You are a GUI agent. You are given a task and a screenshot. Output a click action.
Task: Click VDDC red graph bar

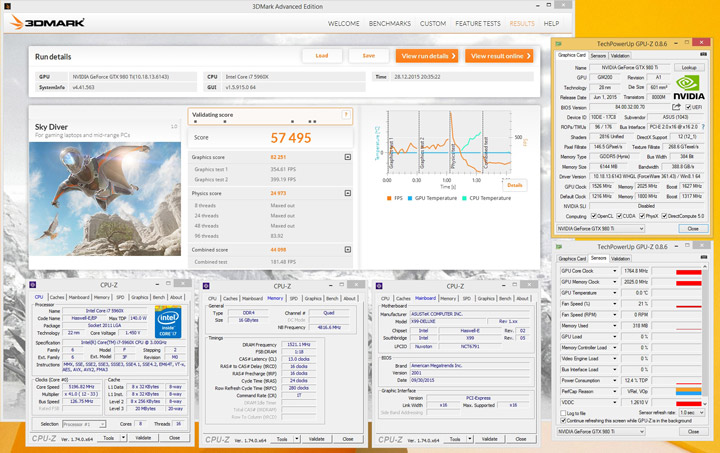688,403
